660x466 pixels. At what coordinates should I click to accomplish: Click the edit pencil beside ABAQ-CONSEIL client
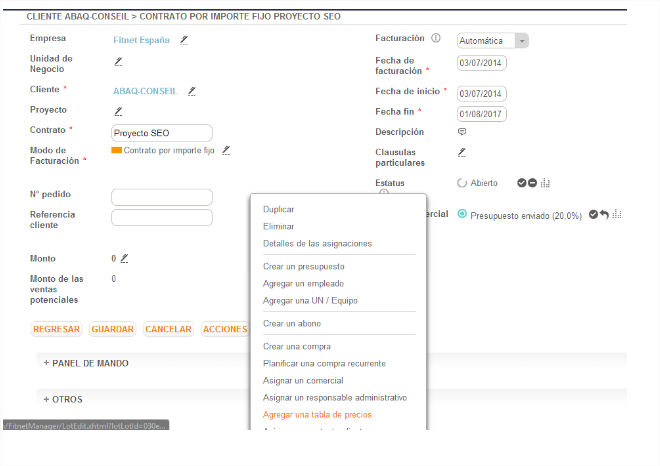click(x=192, y=90)
